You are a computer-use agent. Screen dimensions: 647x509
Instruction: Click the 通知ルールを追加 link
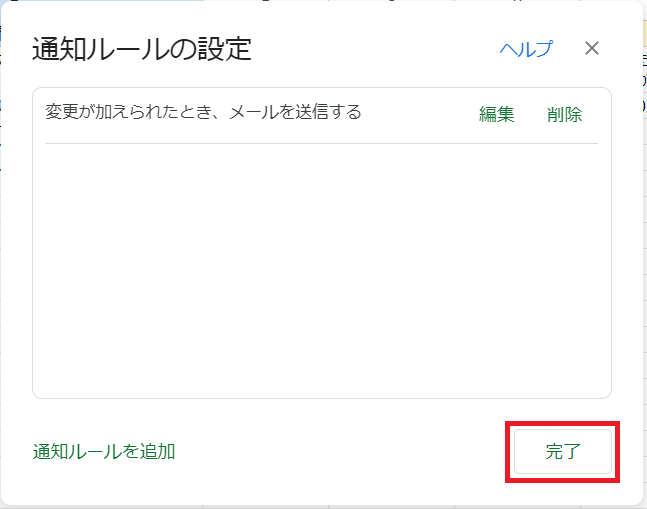[x=104, y=451]
